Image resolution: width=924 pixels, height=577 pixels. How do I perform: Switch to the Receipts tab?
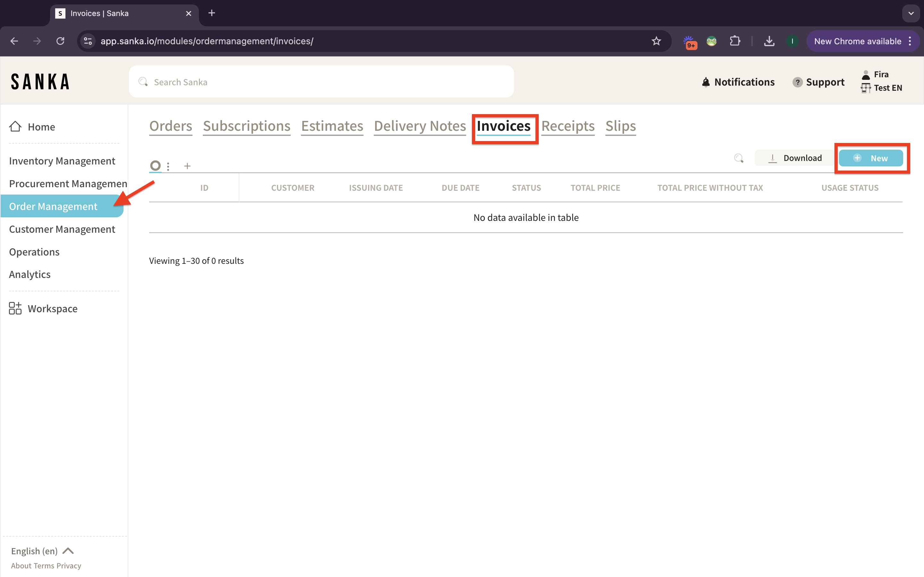(x=567, y=126)
